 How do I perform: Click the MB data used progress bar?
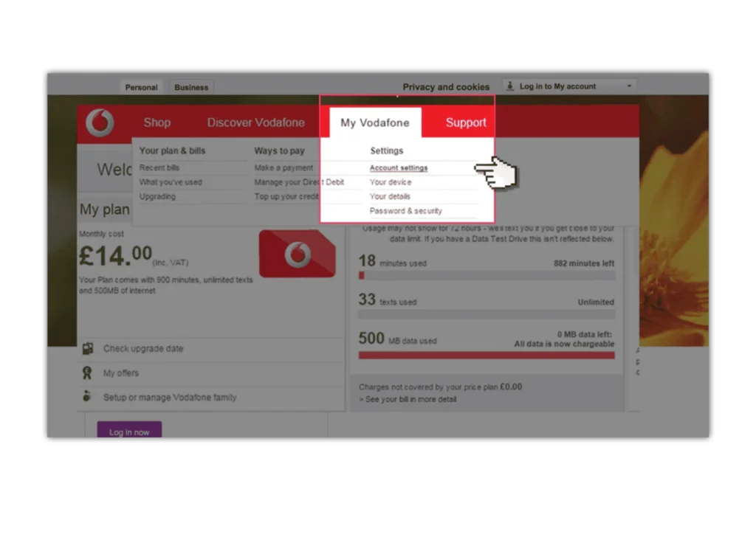pos(487,356)
